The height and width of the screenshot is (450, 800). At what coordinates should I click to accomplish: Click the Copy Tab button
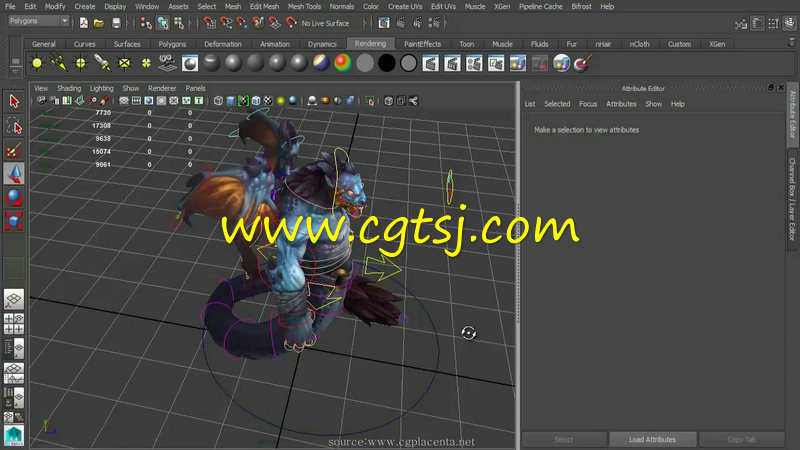742,439
